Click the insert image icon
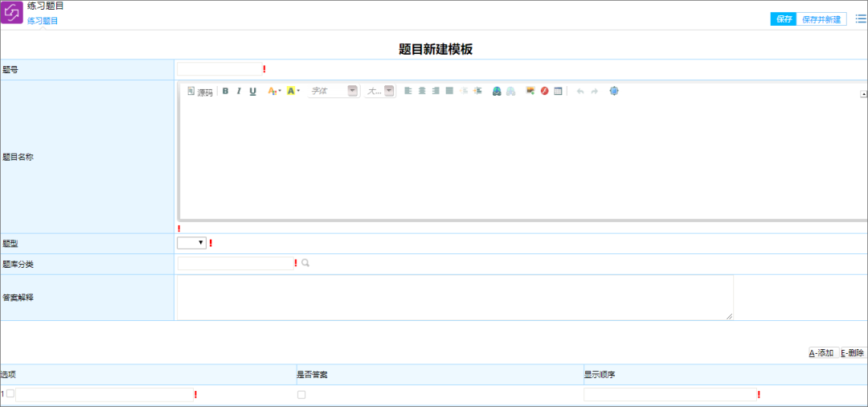This screenshot has width=868, height=407. pyautogui.click(x=530, y=92)
